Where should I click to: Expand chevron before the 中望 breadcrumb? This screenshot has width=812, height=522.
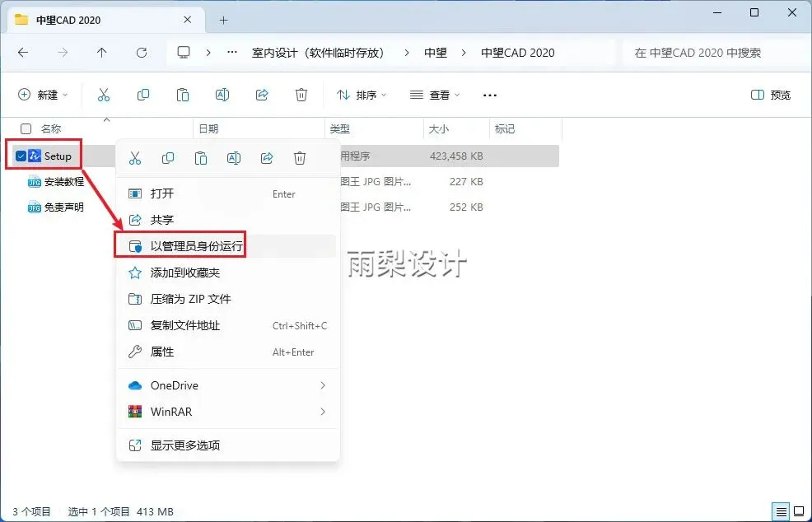click(x=407, y=53)
